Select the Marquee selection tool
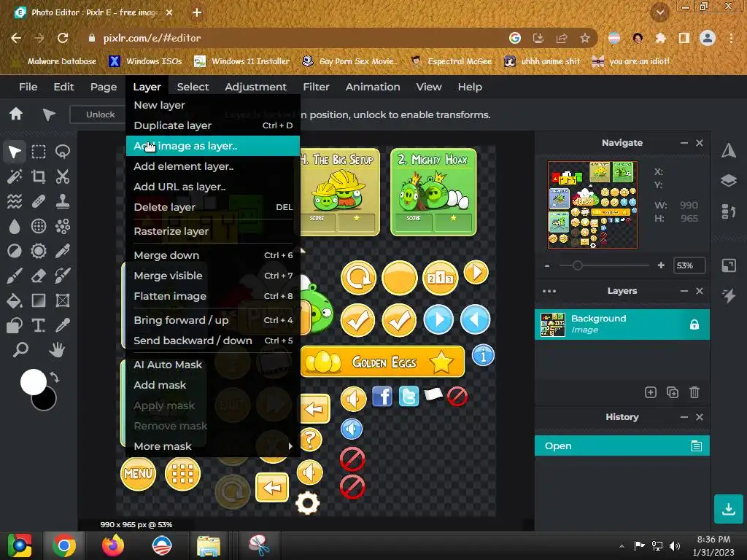 pos(39,152)
